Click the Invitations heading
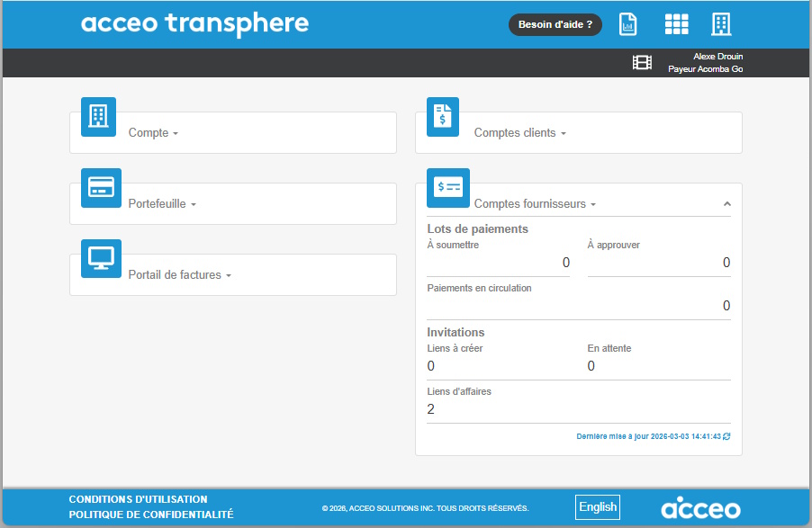This screenshot has height=528, width=812. (x=456, y=332)
